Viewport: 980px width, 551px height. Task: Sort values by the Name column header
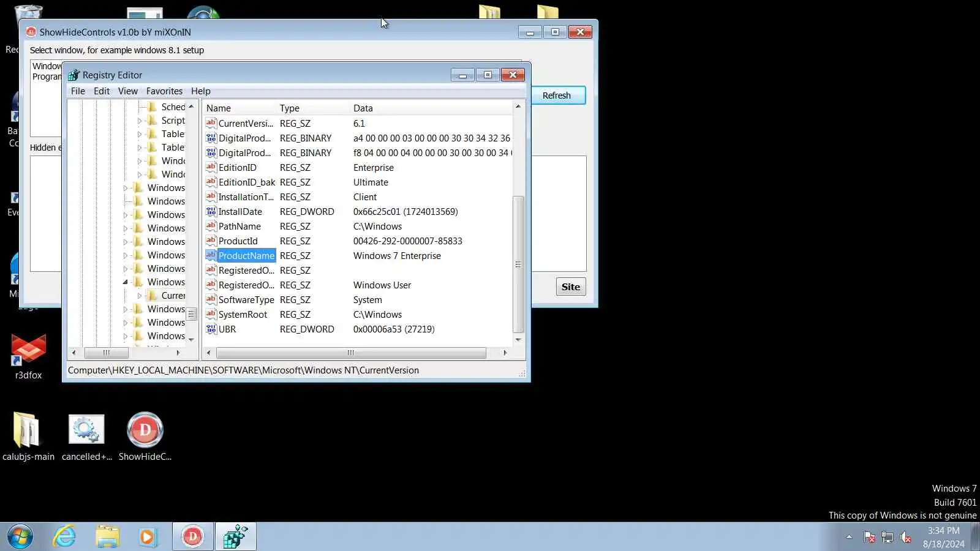point(239,108)
